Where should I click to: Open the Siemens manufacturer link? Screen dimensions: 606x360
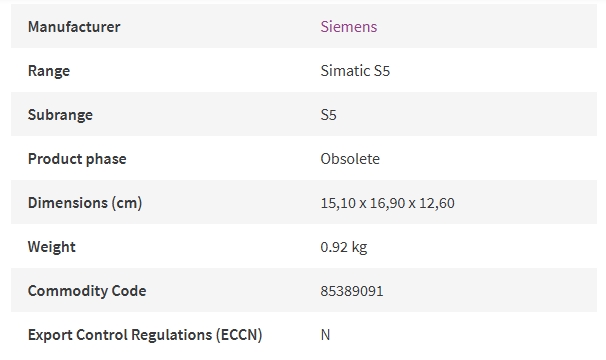[x=349, y=27]
